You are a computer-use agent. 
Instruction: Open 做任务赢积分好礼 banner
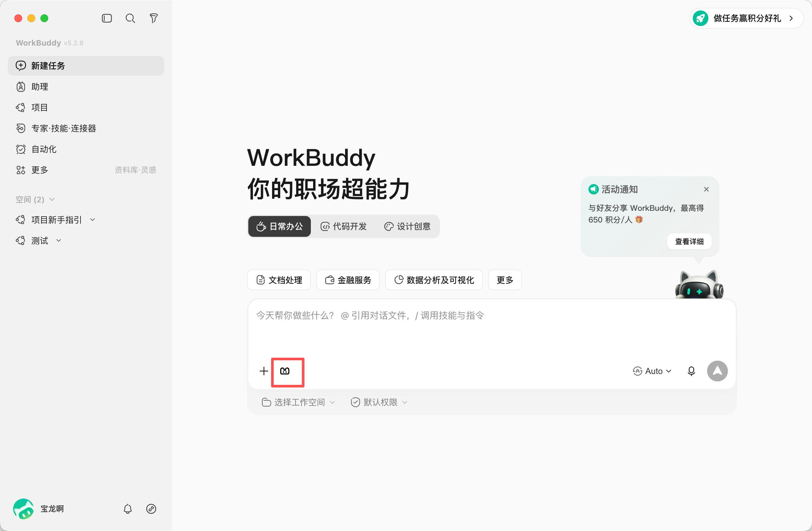pos(746,18)
